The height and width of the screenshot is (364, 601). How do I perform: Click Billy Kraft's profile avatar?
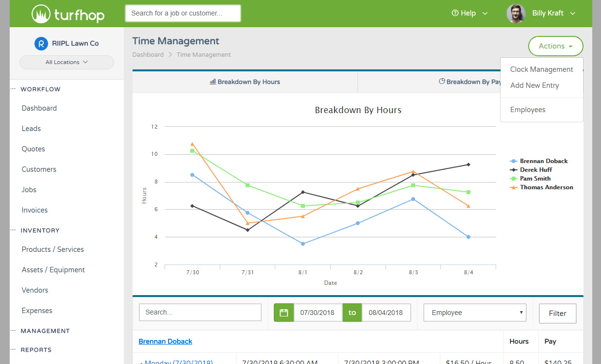coord(516,13)
